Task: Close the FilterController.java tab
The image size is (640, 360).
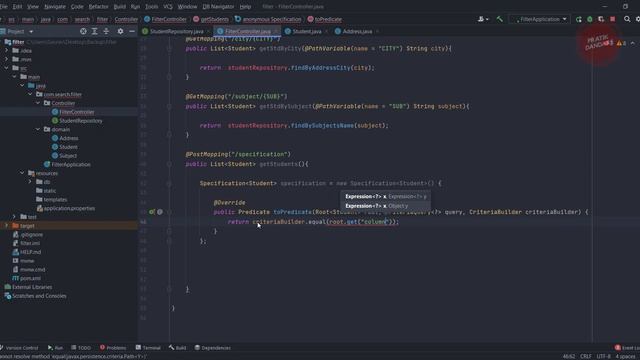Action: pos(277,31)
